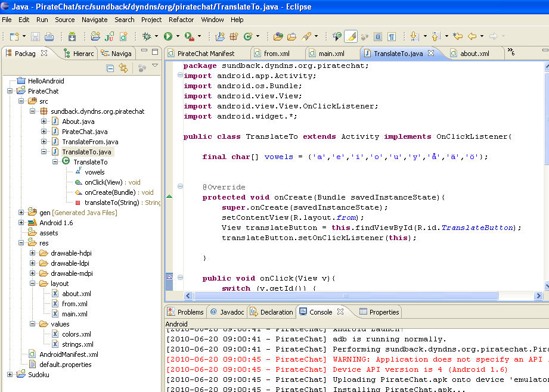The width and height of the screenshot is (549, 392).
Task: Click the Open Type icon
Action: point(278,36)
